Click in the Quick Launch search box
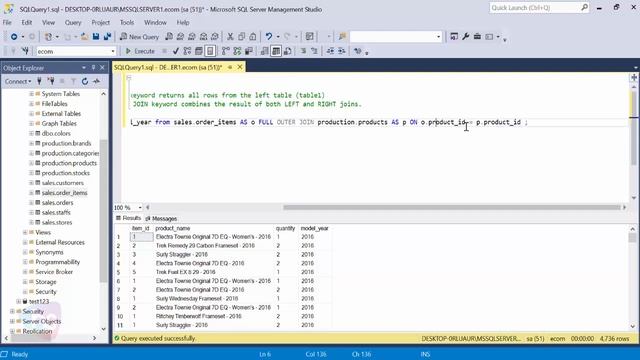 pyautogui.click(x=535, y=8)
